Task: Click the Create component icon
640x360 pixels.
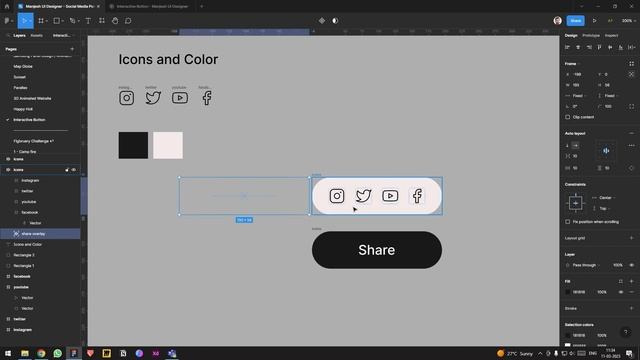Action: click(322, 21)
